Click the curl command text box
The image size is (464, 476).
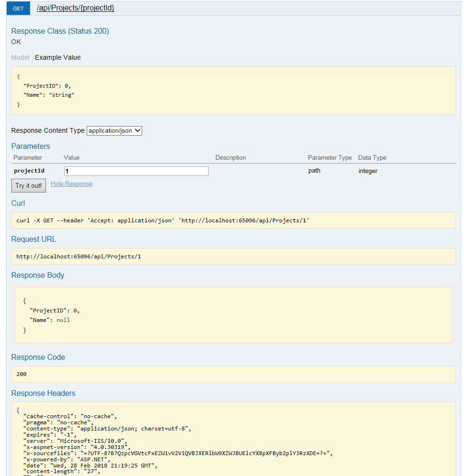coord(233,220)
